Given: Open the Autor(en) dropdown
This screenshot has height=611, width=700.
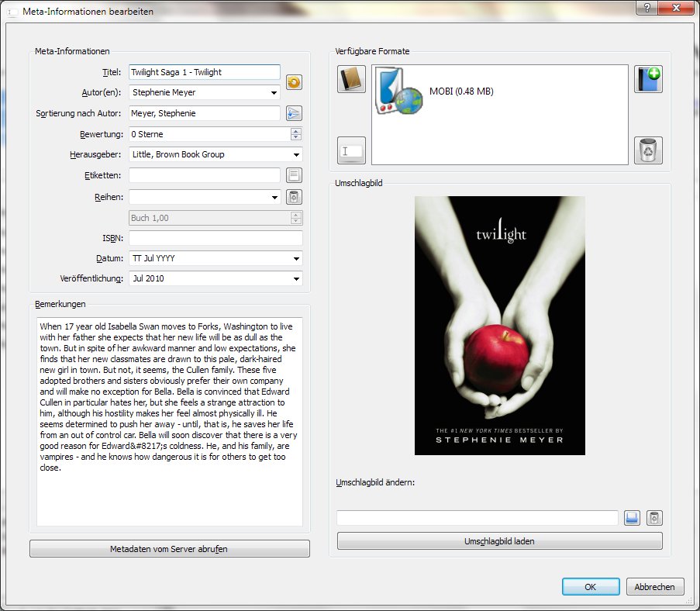Looking at the screenshot, I should (274, 93).
